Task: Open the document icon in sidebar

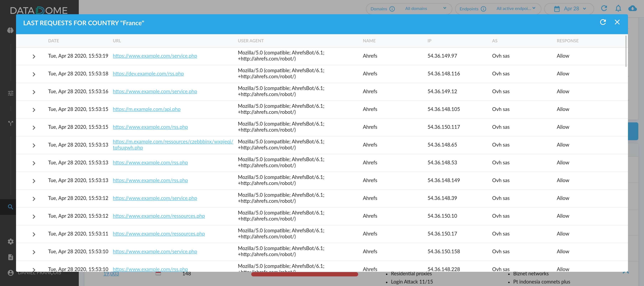Action: [x=11, y=257]
